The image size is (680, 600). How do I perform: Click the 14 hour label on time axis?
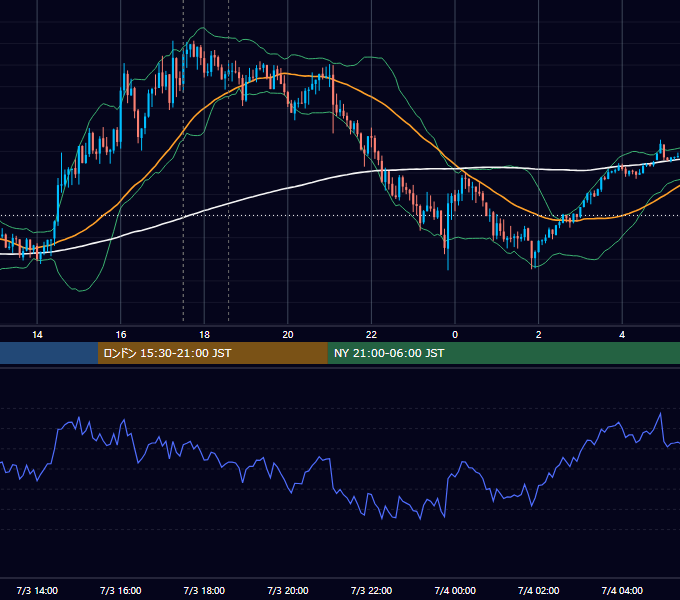(37, 335)
